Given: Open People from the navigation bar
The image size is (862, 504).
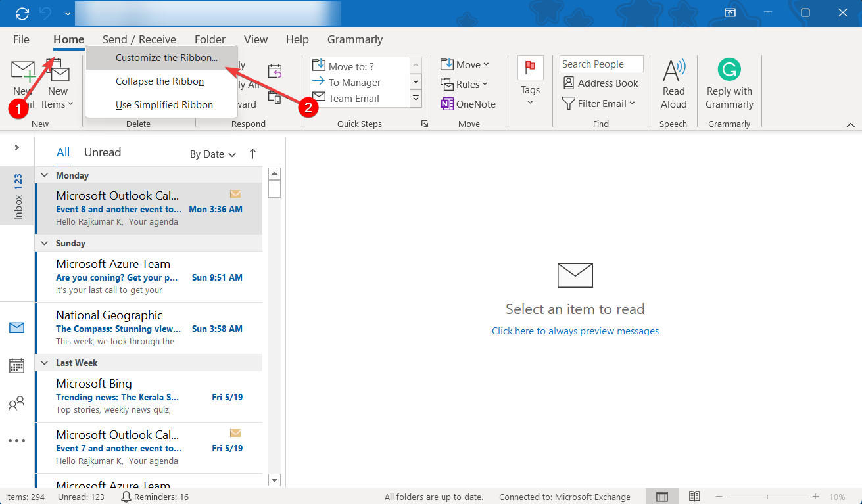Looking at the screenshot, I should pos(16,403).
